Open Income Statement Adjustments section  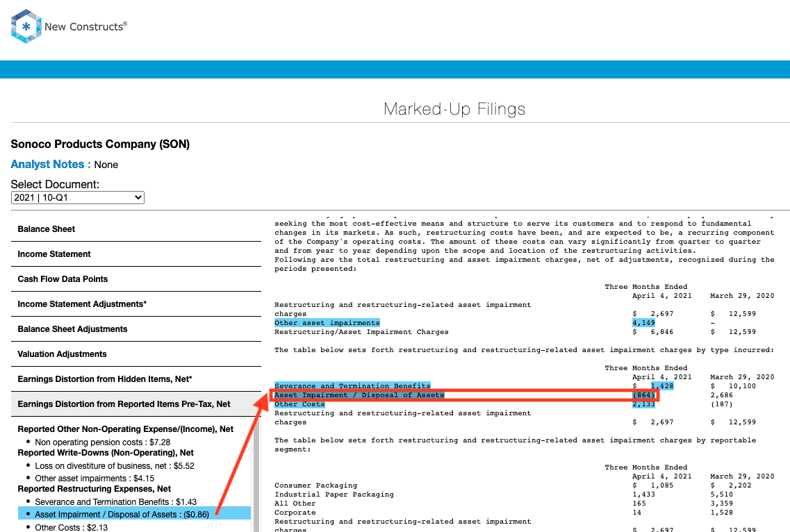tap(136, 304)
